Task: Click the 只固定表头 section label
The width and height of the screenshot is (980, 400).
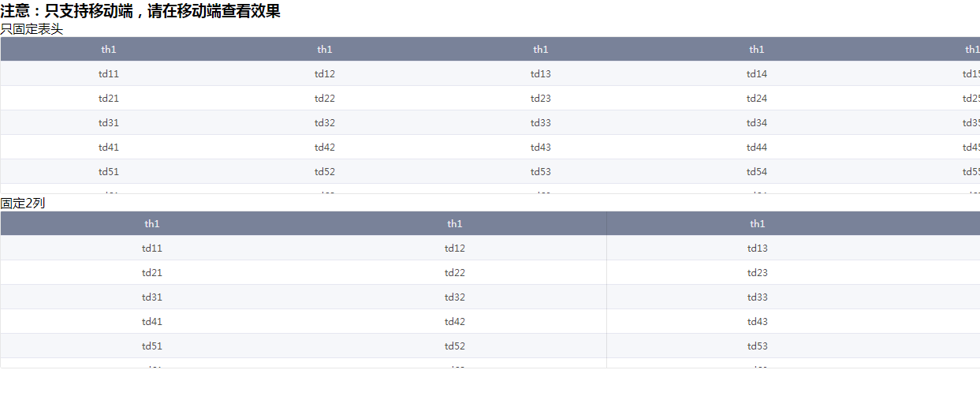Action: pyautogui.click(x=32, y=29)
